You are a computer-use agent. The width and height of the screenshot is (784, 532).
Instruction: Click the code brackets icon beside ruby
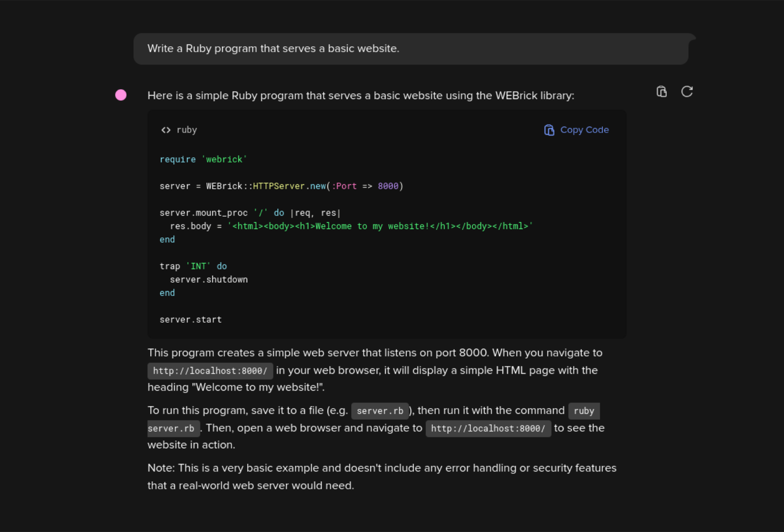point(166,130)
